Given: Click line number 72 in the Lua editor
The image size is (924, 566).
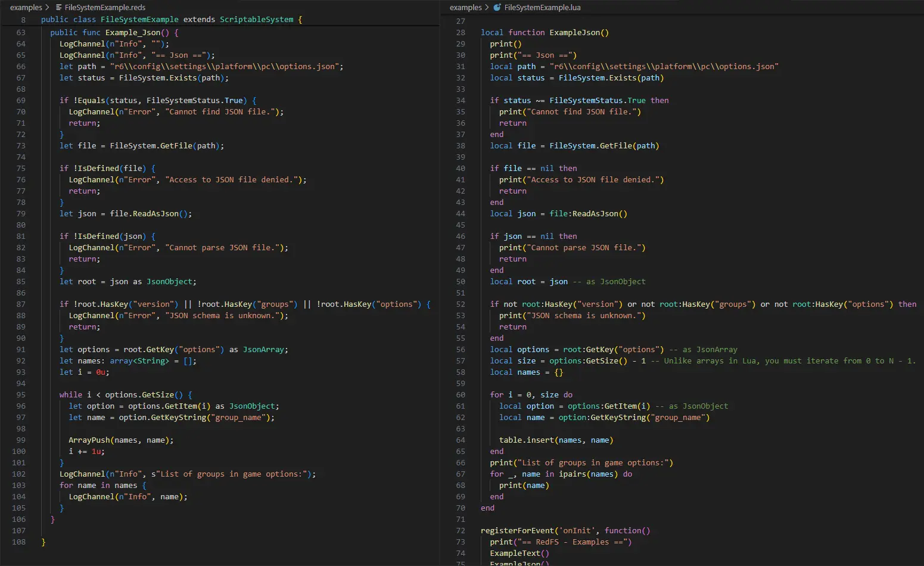Looking at the screenshot, I should pyautogui.click(x=461, y=531).
